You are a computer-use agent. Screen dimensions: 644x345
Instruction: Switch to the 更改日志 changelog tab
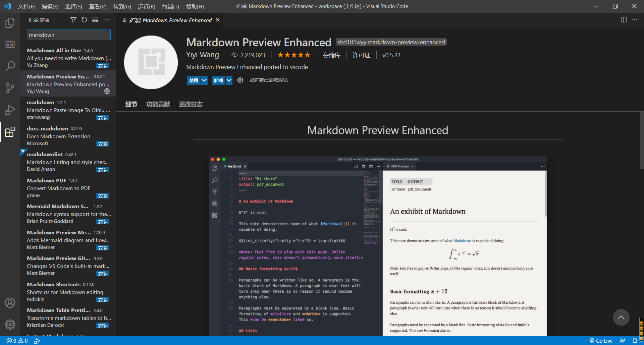click(191, 104)
